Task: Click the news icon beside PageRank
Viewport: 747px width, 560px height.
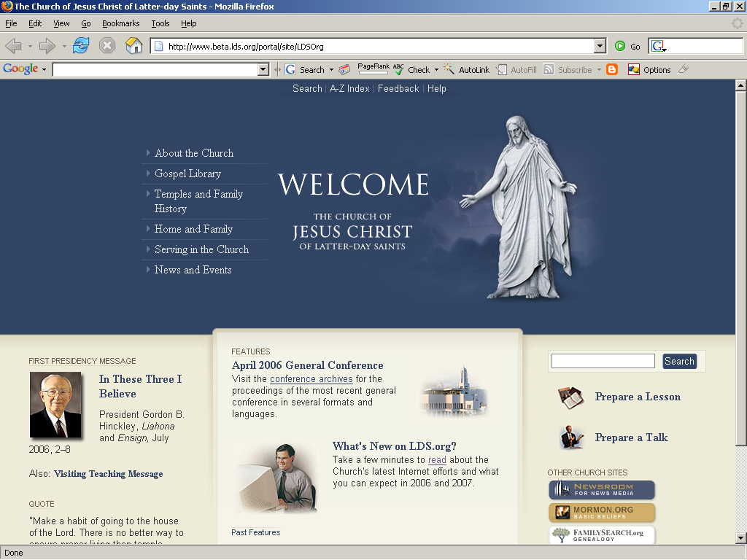Action: coord(344,70)
